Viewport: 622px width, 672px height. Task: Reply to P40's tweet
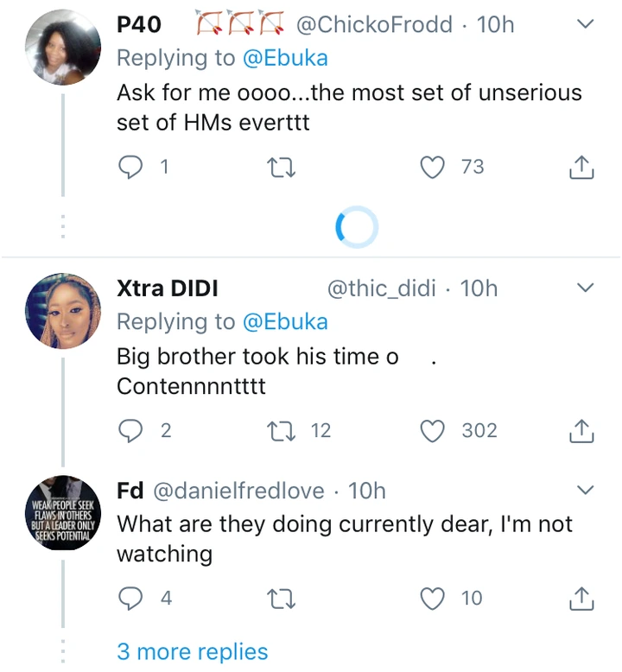click(x=130, y=167)
